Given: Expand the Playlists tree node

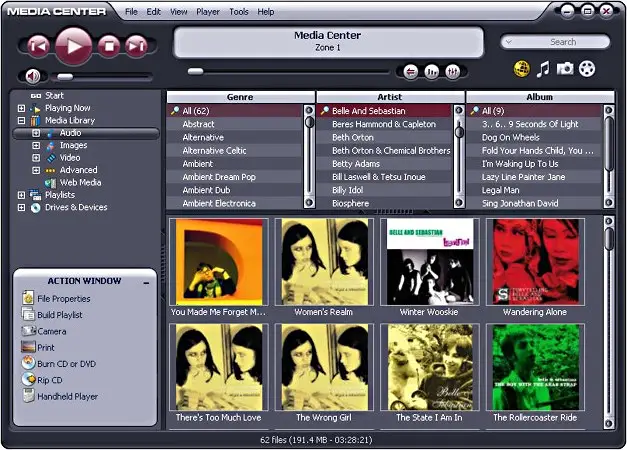Looking at the screenshot, I should (21, 195).
